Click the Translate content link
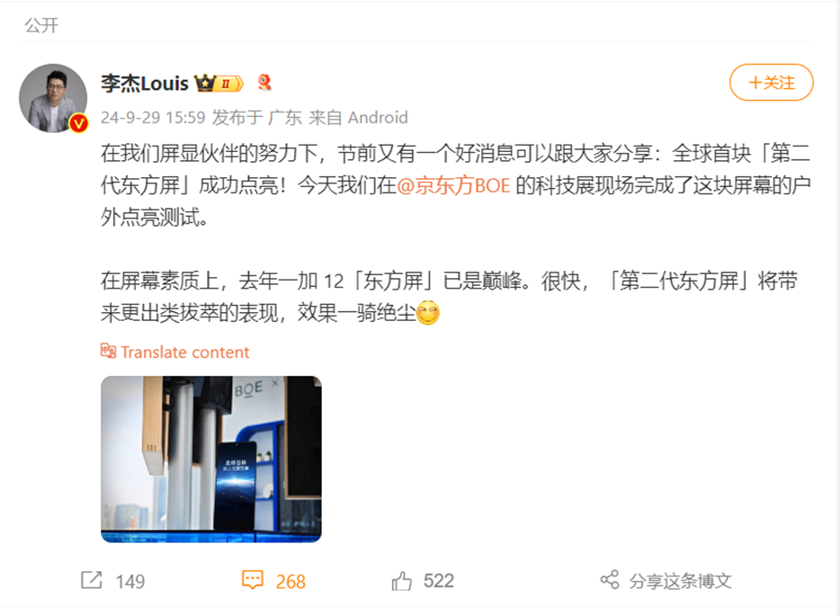840x616 pixels. coord(185,352)
